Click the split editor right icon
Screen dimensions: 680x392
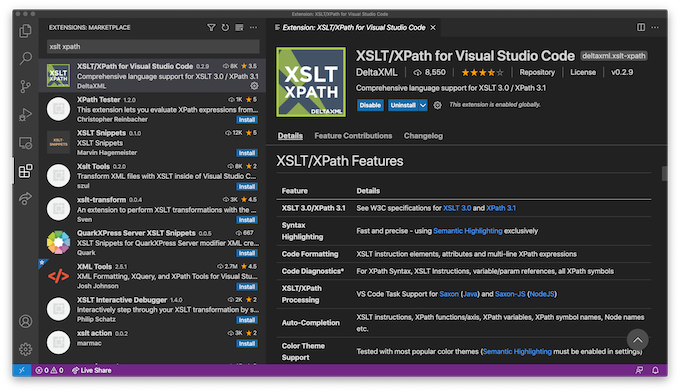[641, 27]
